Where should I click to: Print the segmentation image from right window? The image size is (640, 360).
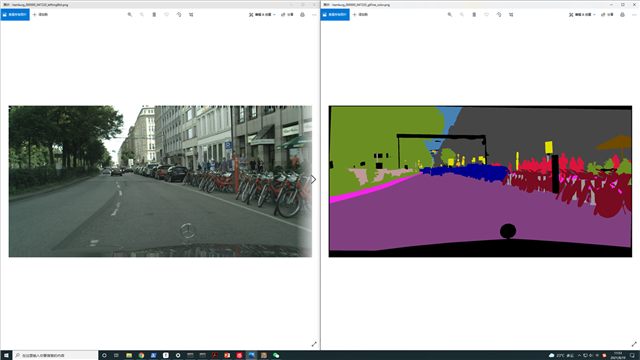click(x=622, y=15)
